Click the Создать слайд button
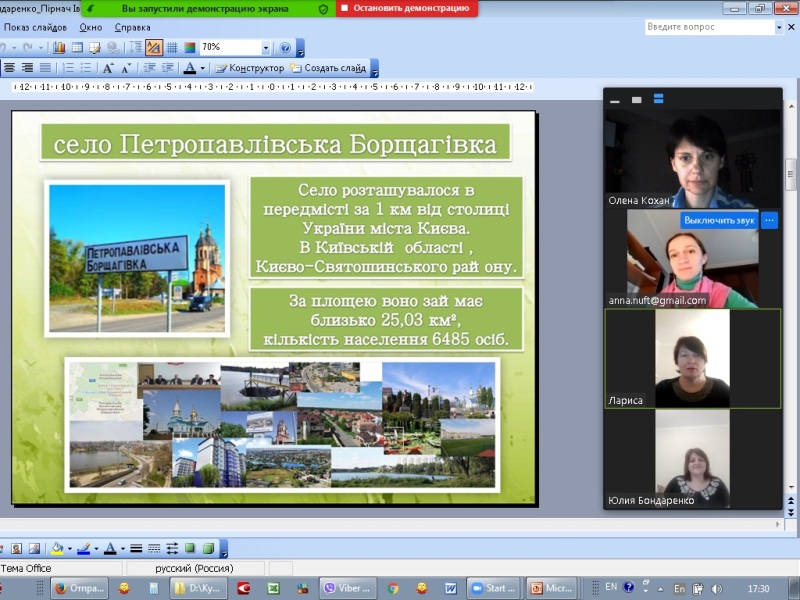Image resolution: width=800 pixels, height=600 pixels. [x=328, y=68]
